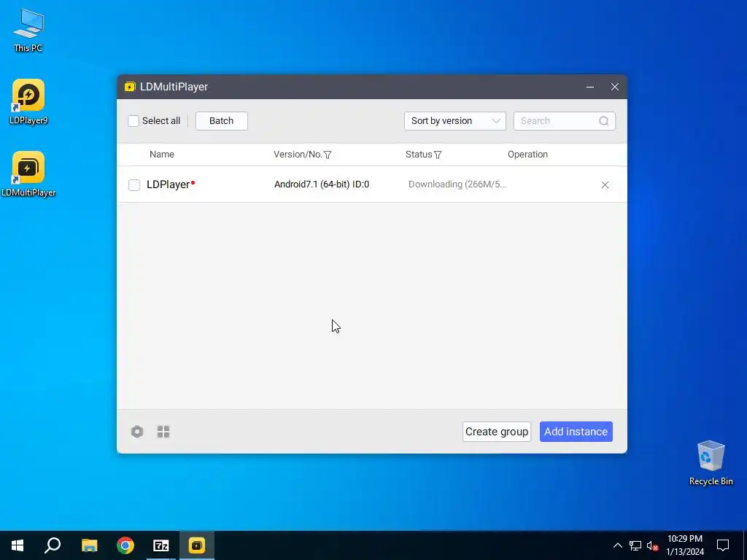Open LDPlayer9 desktop shortcut

click(28, 101)
